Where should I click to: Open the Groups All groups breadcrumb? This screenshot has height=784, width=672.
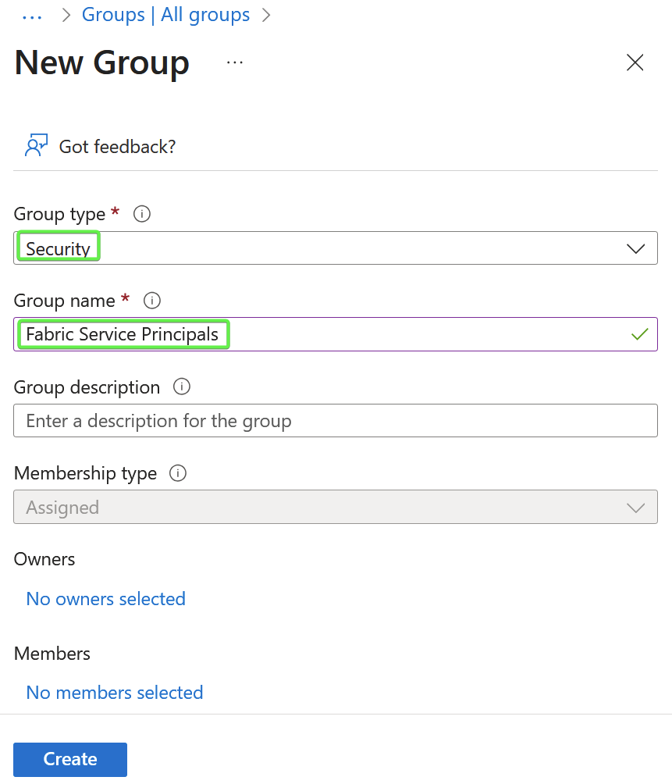click(165, 15)
